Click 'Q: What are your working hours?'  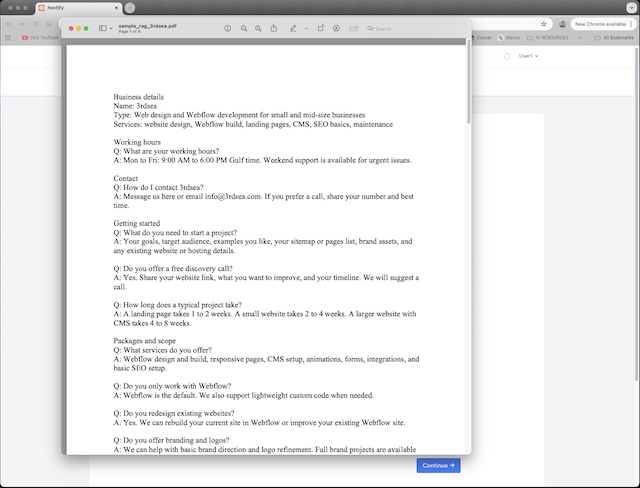coord(166,151)
